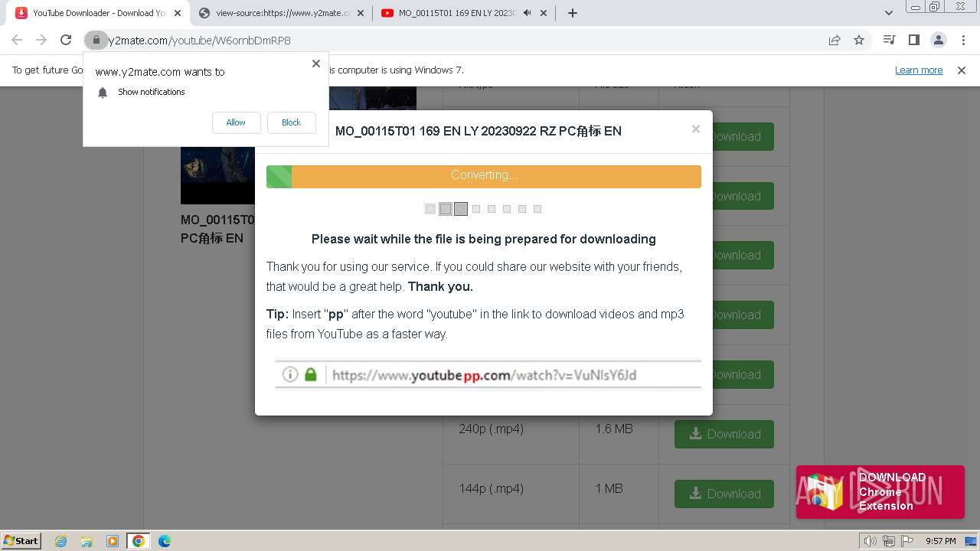This screenshot has height=551, width=980.
Task: Bookmark this page with star icon
Action: pos(859,40)
